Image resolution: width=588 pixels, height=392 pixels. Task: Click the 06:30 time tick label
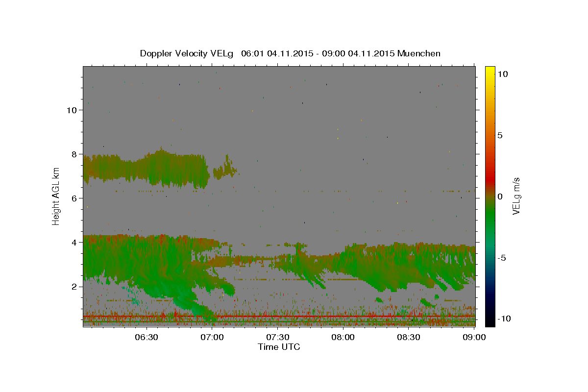coord(146,337)
